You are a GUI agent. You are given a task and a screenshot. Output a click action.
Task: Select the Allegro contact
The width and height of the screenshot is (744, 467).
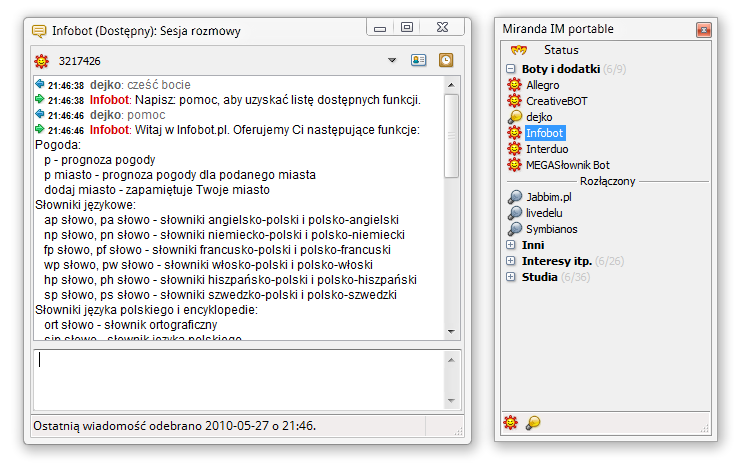click(543, 85)
